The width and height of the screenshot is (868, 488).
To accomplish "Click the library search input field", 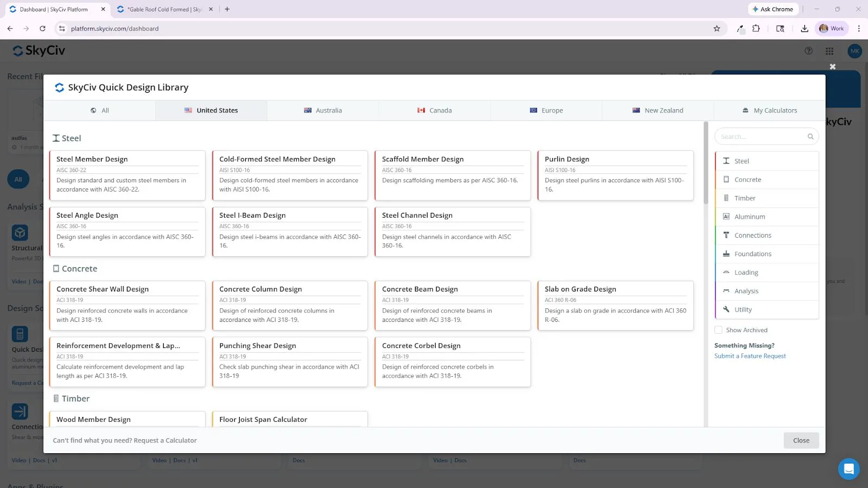I will [767, 137].
